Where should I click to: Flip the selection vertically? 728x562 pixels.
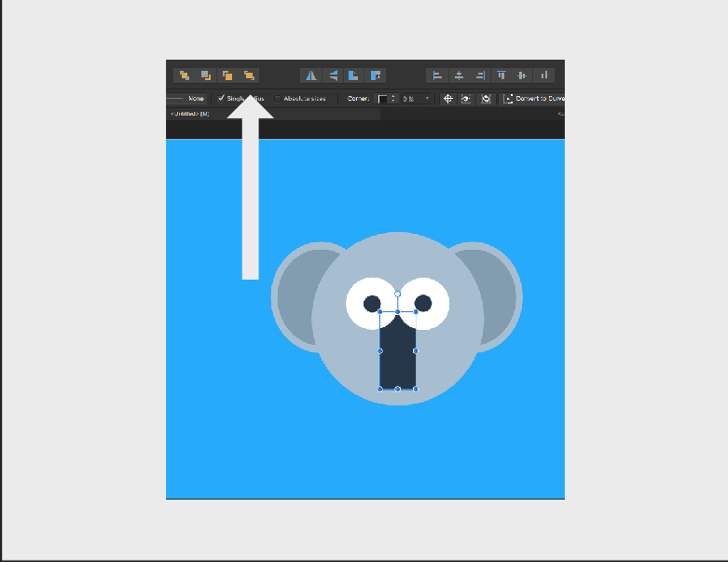tap(333, 75)
